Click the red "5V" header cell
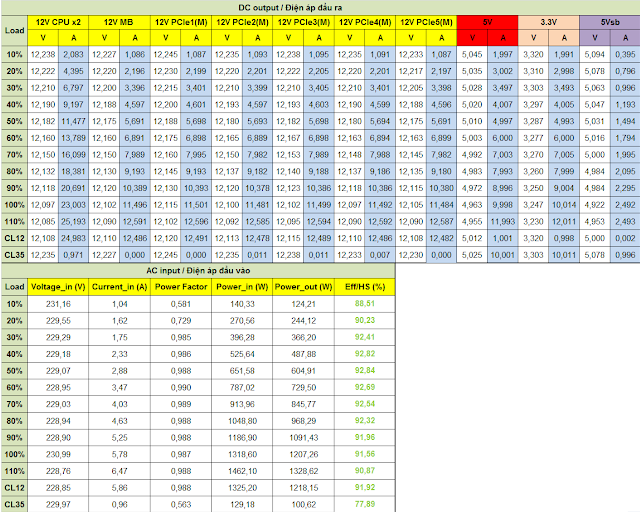Image resolution: width=640 pixels, height=512 pixels. pos(487,20)
